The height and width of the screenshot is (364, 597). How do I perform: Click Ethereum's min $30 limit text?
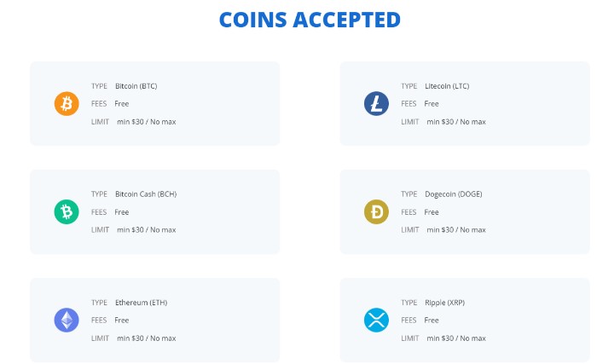(x=146, y=338)
